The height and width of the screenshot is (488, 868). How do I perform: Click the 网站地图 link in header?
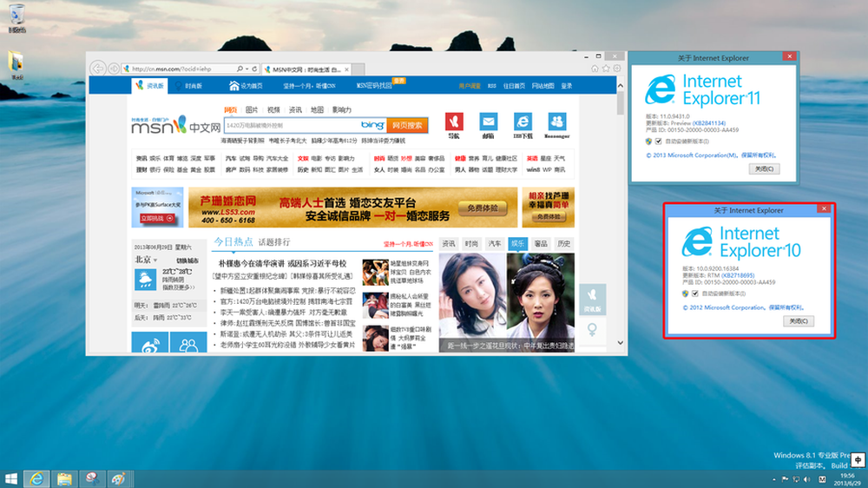coord(543,86)
